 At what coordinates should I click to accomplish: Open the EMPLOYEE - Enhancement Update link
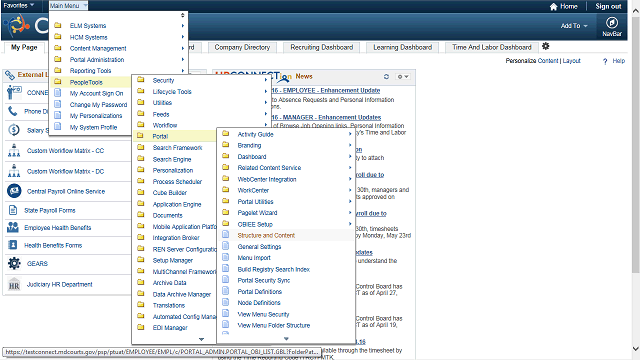pos(326,91)
